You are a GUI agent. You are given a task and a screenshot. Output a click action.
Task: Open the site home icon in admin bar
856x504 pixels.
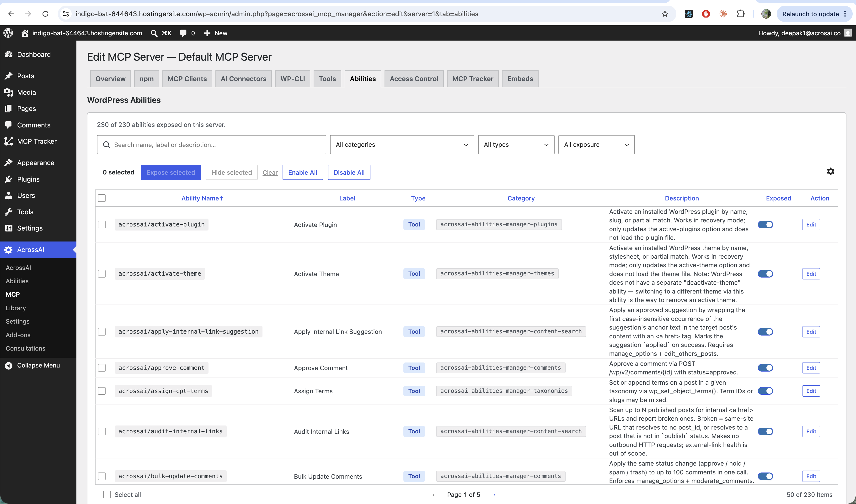24,33
